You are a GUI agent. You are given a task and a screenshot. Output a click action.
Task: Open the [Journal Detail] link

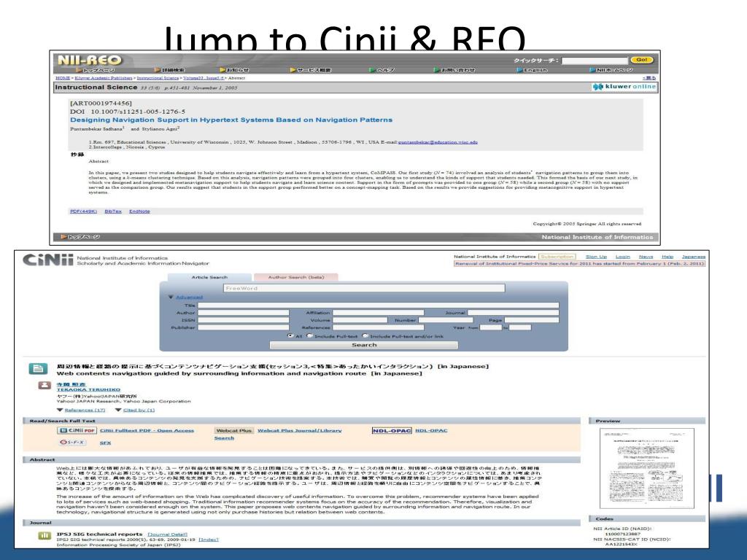(167, 534)
